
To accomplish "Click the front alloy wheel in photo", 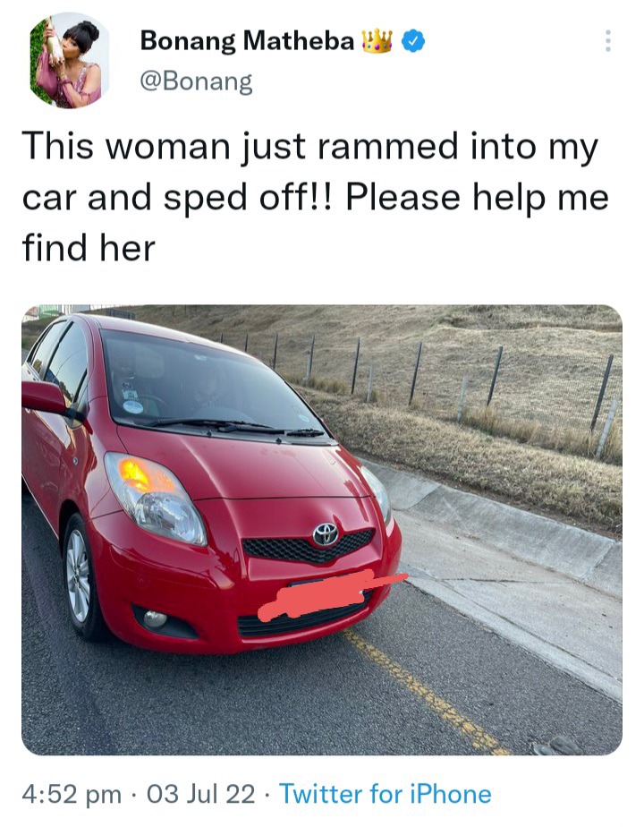I will click(x=79, y=575).
